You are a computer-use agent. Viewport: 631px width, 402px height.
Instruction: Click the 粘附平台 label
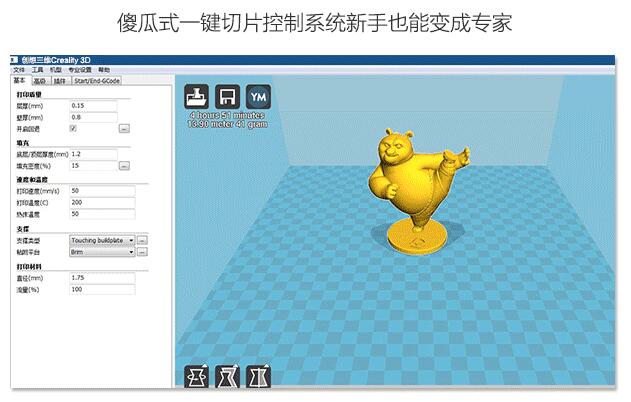click(28, 252)
